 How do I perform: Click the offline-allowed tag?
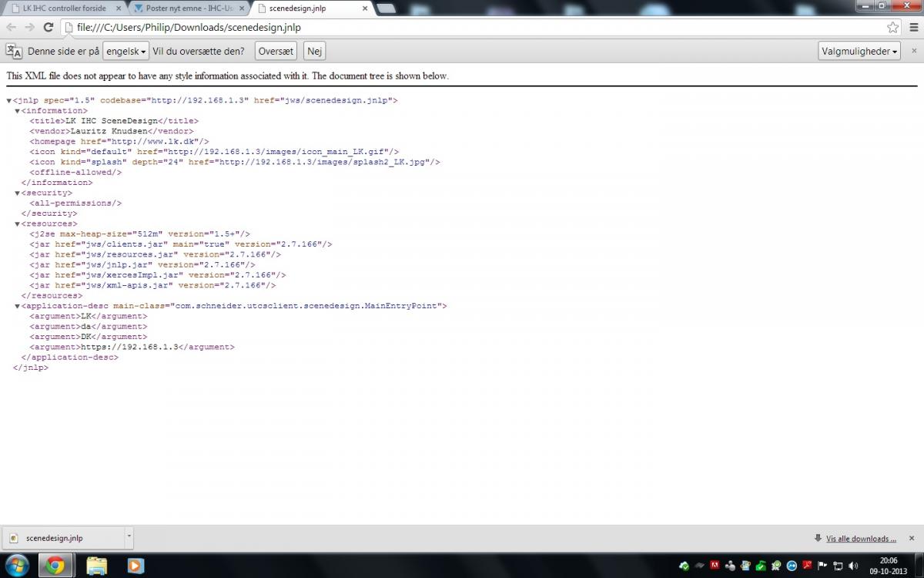tap(75, 173)
